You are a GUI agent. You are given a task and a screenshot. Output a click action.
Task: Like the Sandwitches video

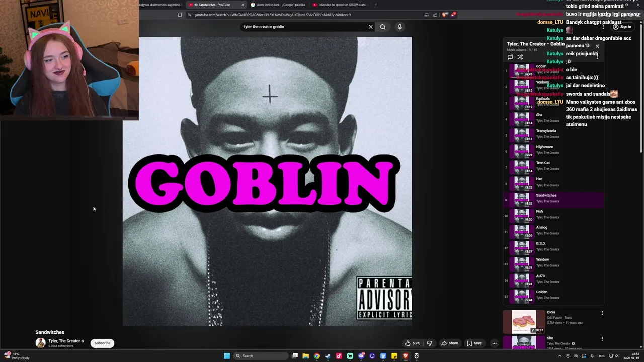click(x=413, y=343)
